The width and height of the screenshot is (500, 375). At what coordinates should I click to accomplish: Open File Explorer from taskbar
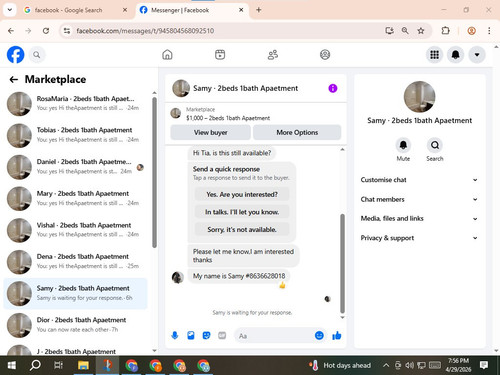83,366
